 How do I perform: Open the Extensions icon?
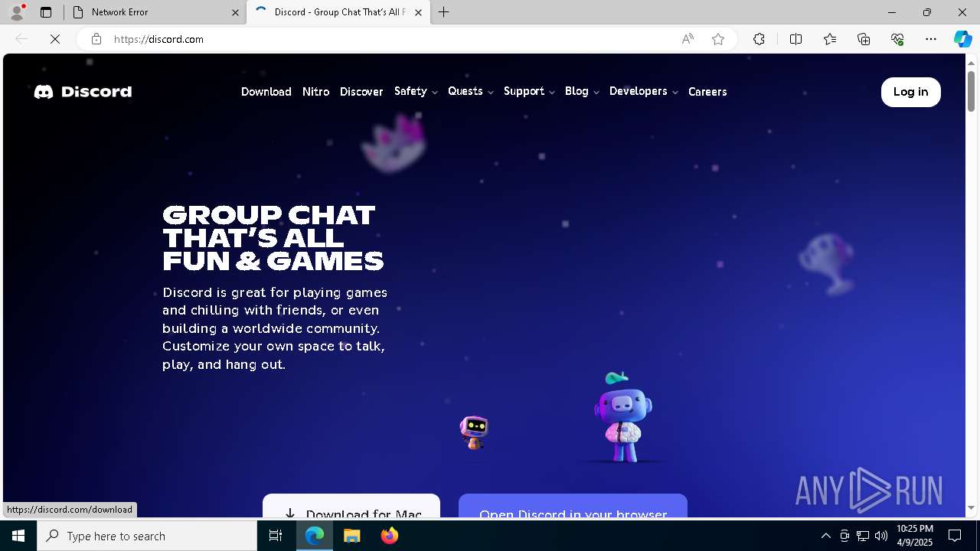(x=759, y=39)
